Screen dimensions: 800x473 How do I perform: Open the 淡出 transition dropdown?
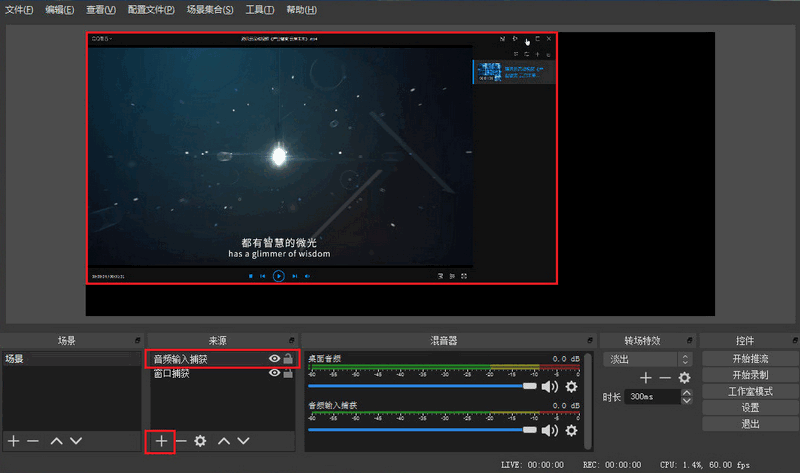pyautogui.click(x=647, y=358)
